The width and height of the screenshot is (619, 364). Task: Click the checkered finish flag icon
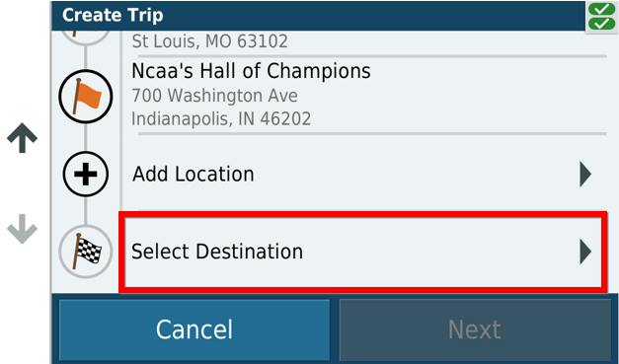(86, 252)
